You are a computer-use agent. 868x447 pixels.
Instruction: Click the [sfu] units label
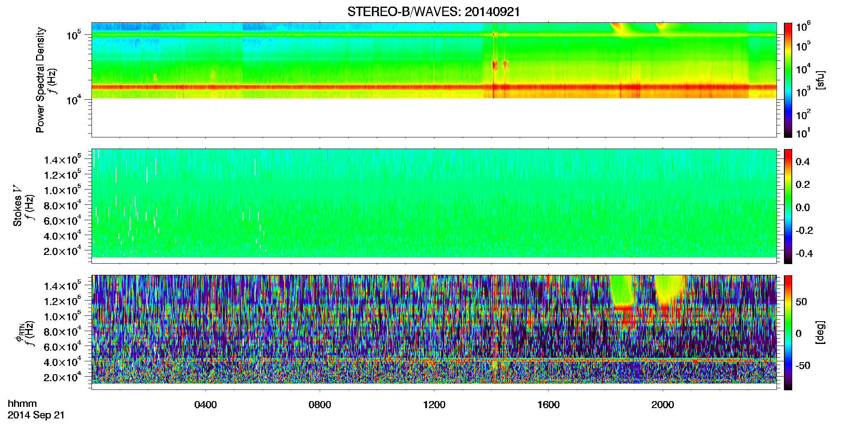tap(820, 80)
